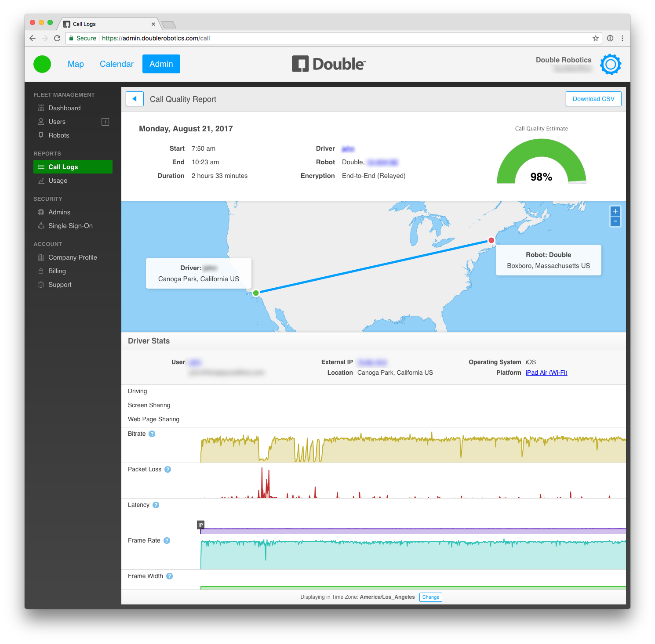
Task: Click the plus icon next to Users
Action: click(x=105, y=122)
